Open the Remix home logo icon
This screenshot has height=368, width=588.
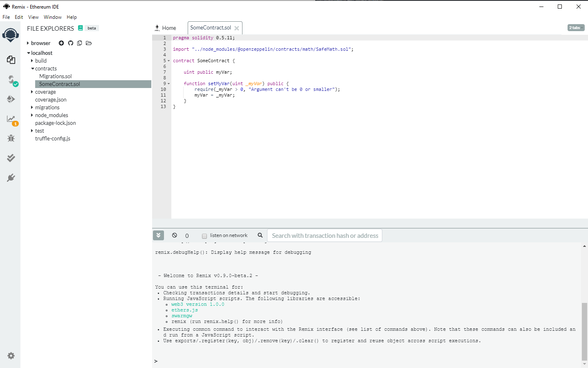(11, 35)
